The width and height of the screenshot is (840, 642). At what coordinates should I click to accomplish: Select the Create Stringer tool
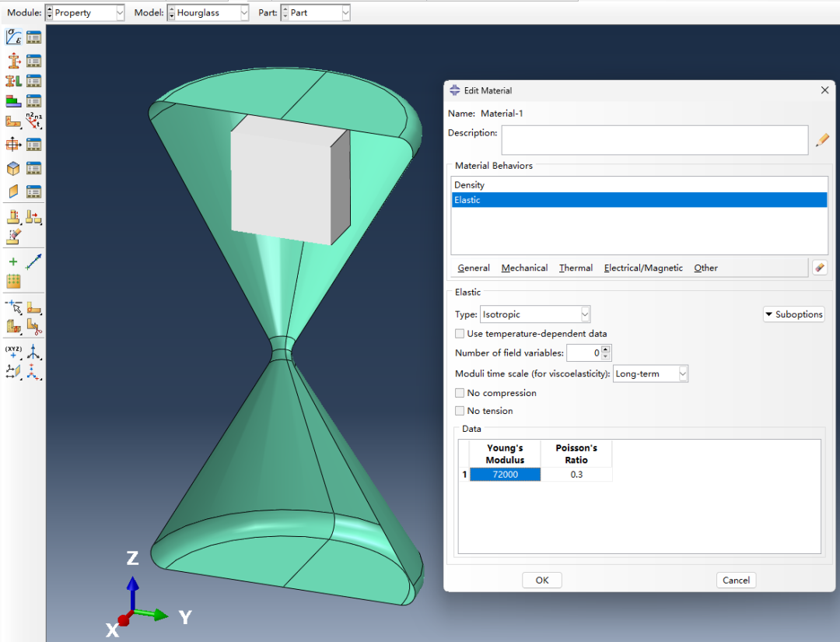pyautogui.click(x=13, y=191)
